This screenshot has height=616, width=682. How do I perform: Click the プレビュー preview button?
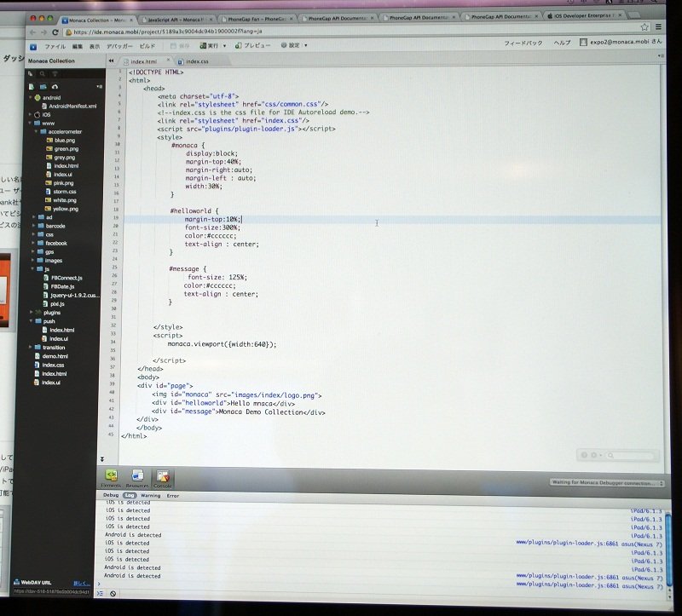click(x=252, y=45)
